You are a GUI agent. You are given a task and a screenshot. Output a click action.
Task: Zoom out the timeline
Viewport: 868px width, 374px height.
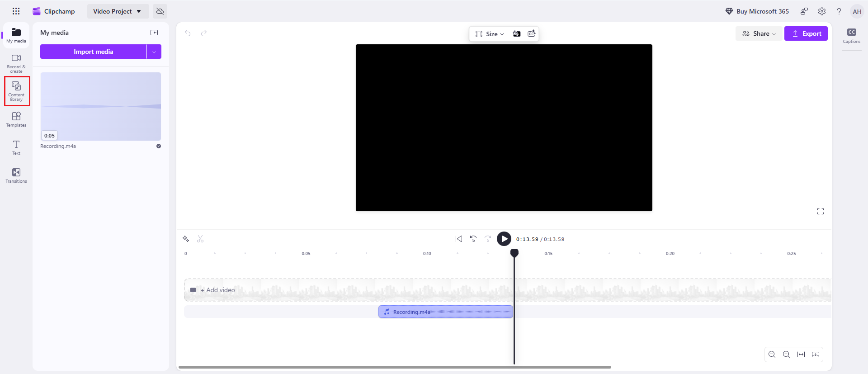coord(772,355)
